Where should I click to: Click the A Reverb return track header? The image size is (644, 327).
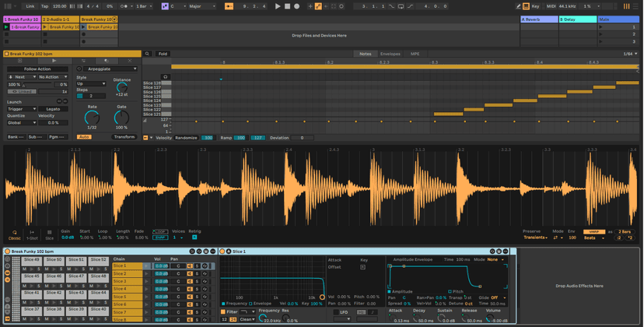pyautogui.click(x=539, y=19)
